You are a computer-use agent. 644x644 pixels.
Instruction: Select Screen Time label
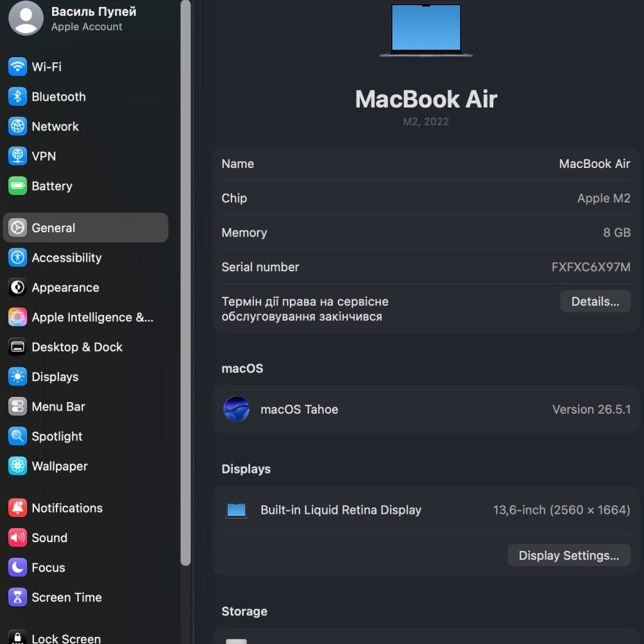67,597
